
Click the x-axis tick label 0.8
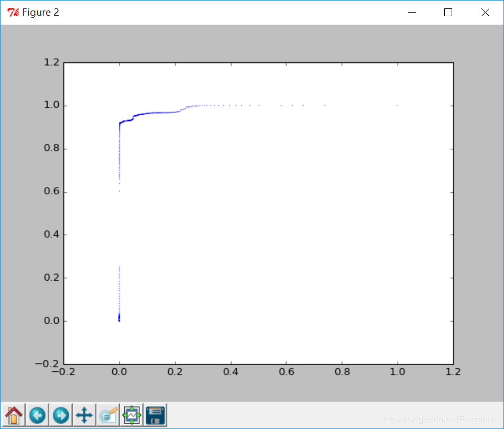342,372
